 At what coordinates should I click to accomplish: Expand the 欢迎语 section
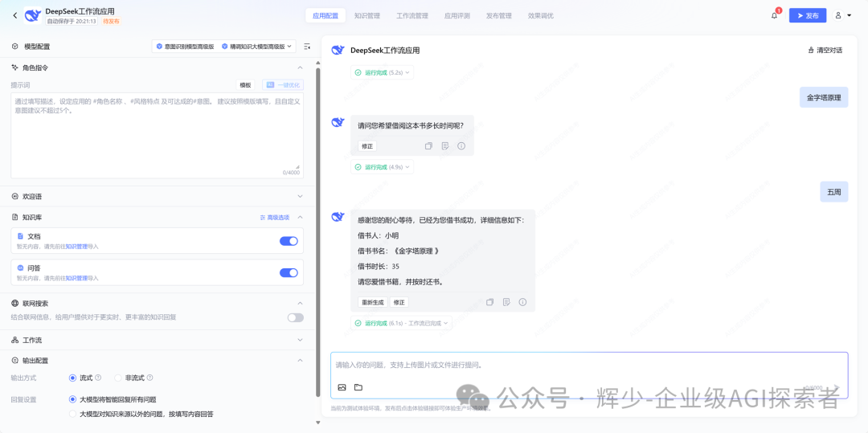tap(300, 196)
